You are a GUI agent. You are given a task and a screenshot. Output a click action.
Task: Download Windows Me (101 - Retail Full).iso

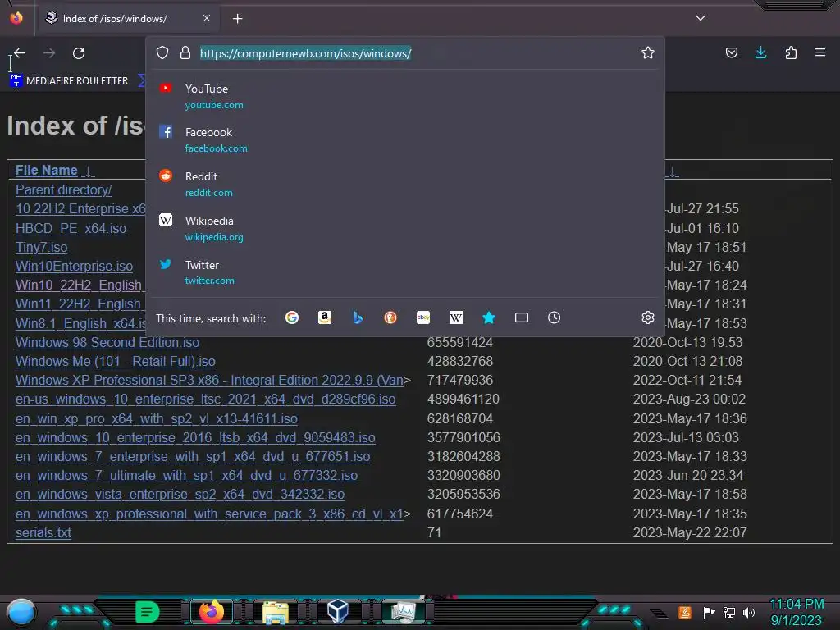115,361
